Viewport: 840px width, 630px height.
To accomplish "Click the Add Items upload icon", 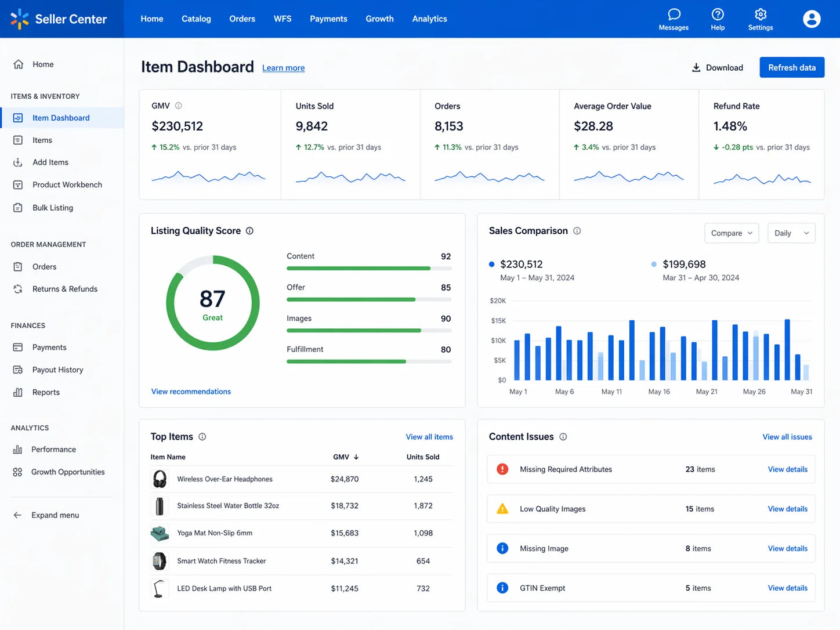I will (x=18, y=162).
